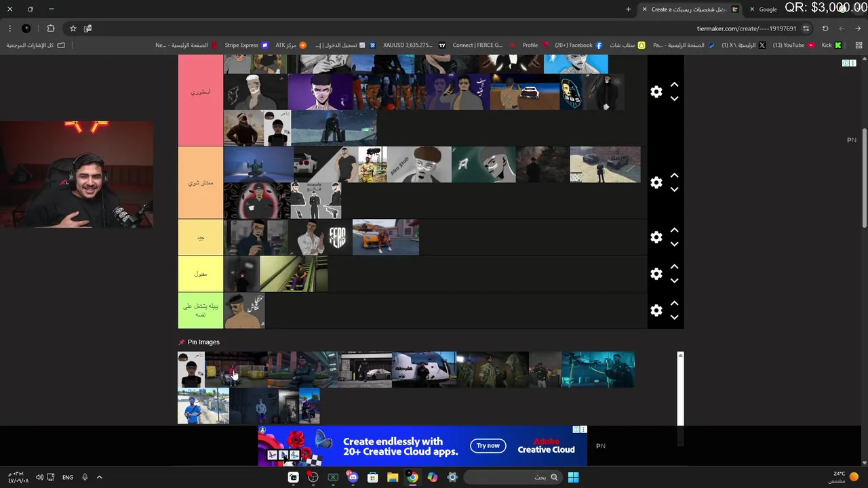Click Try now in the Adobe ad
Screen dimensions: 868x488
point(488,445)
